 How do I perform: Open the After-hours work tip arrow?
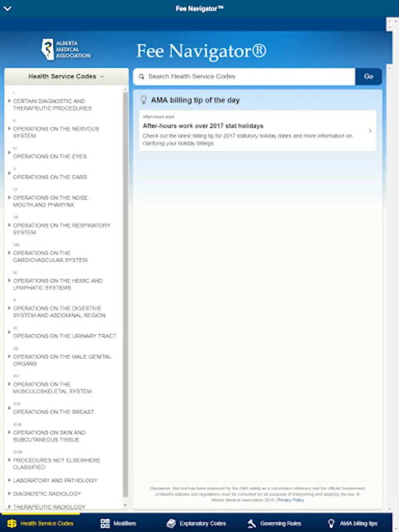(x=370, y=131)
